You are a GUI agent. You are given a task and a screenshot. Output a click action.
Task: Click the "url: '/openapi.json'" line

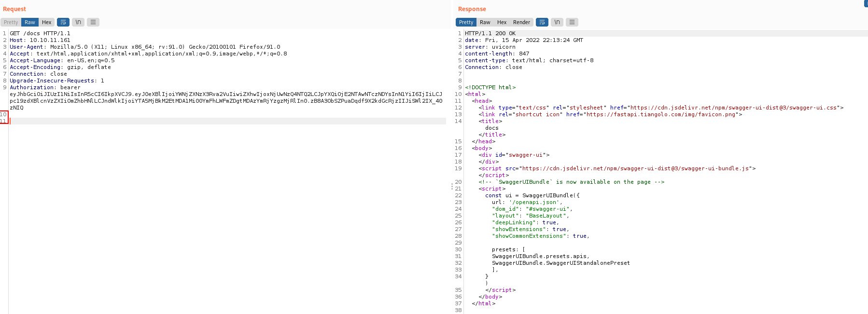point(527,203)
